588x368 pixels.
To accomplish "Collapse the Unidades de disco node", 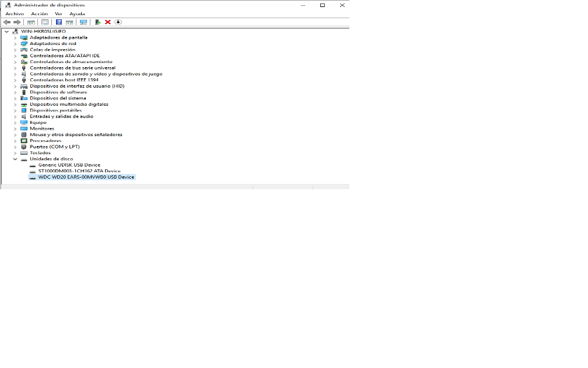I will tap(15, 159).
